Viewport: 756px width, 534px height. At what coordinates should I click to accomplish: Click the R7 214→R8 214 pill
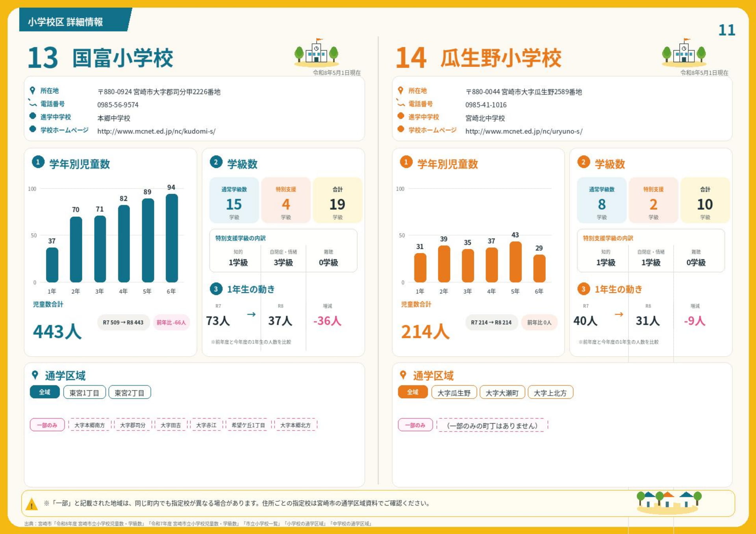tap(491, 322)
